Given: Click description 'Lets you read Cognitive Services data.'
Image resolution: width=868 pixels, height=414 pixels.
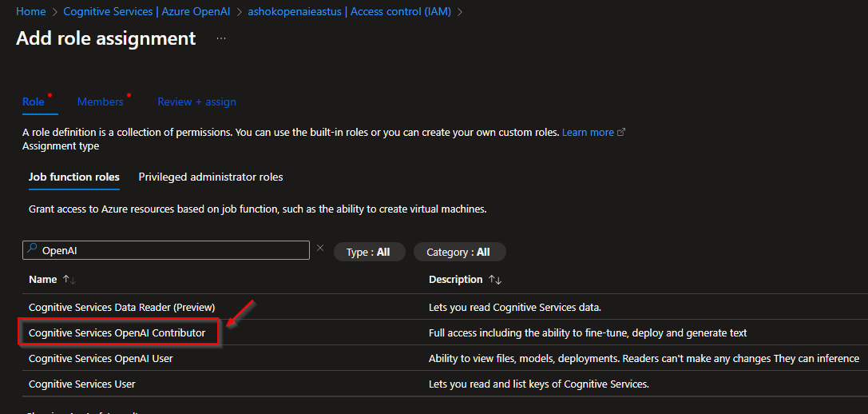Looking at the screenshot, I should click(515, 307).
